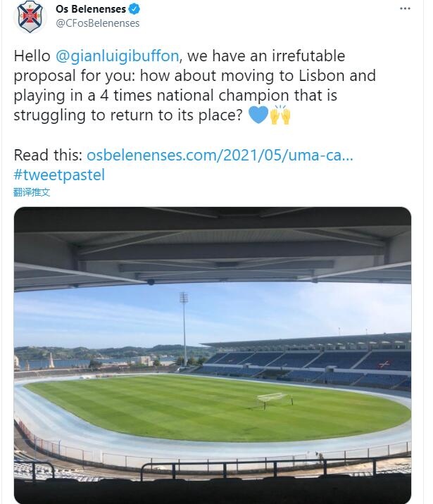Click the floodlight tower in the photo
433x504 pixels.
[x=184, y=324]
